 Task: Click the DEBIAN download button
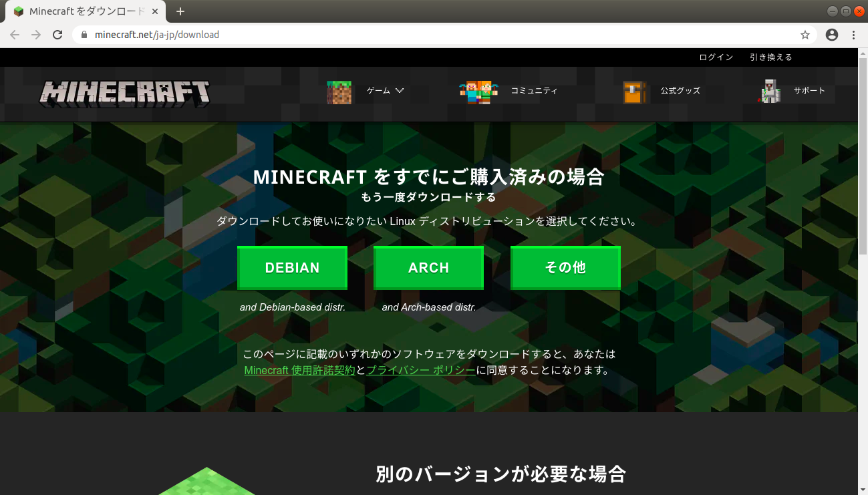(292, 268)
